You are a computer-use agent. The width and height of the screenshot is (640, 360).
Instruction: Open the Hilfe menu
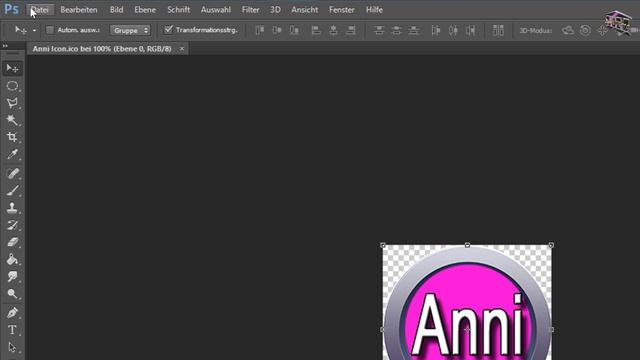374,10
